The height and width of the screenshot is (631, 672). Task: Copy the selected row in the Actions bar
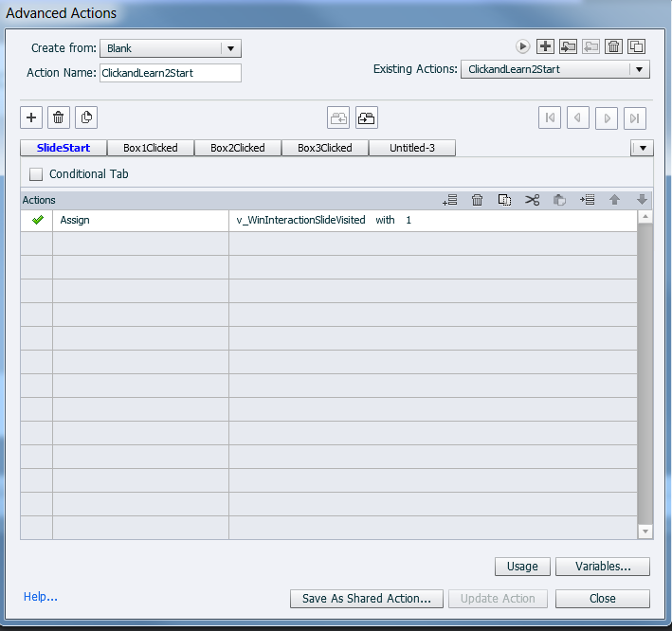click(504, 200)
